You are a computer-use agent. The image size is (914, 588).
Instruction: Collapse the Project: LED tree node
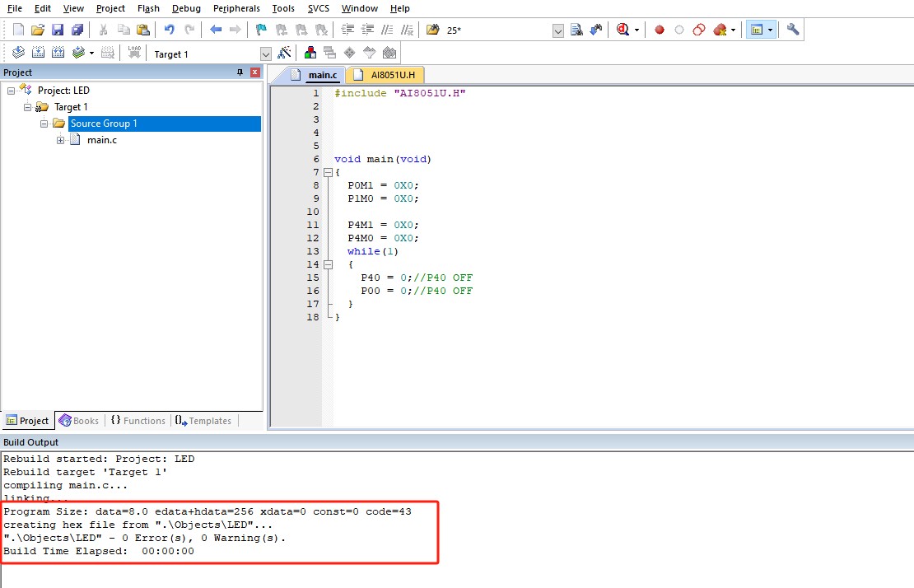(11, 91)
